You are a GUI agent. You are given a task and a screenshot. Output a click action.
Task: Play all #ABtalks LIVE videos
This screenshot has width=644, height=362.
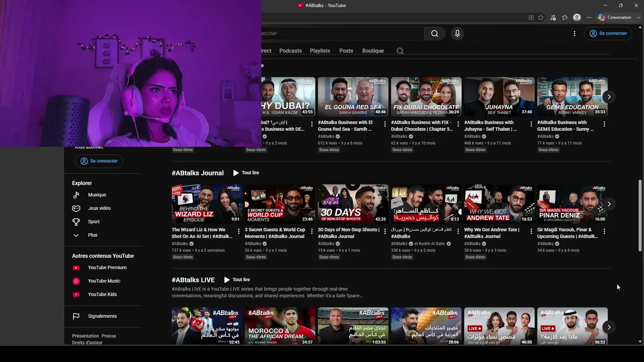pos(237,280)
